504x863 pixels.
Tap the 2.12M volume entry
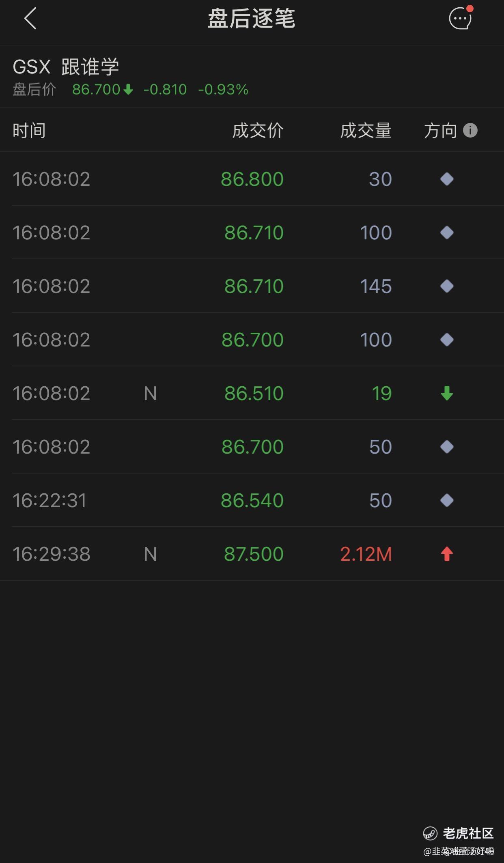[x=366, y=554]
